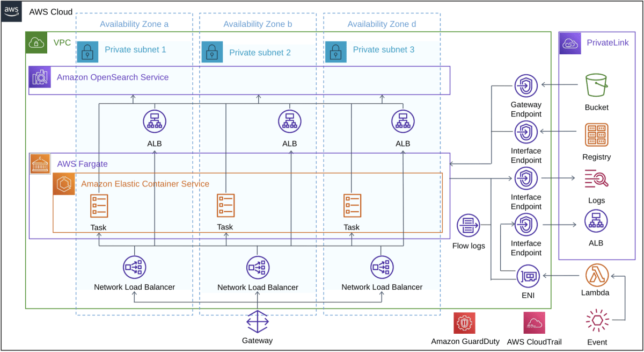The height and width of the screenshot is (352, 644).
Task: Click the 'Availability Zone a' label
Action: pos(134,24)
